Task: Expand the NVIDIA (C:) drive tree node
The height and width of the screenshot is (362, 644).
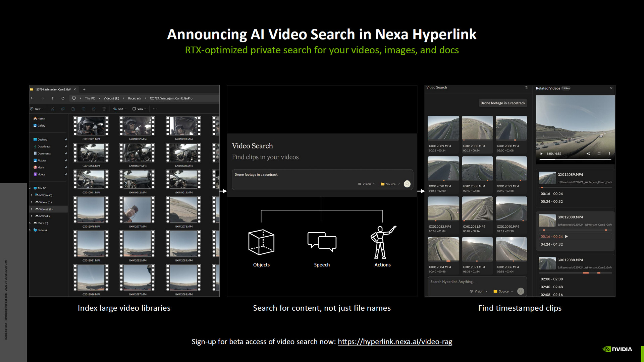Action: (32, 195)
